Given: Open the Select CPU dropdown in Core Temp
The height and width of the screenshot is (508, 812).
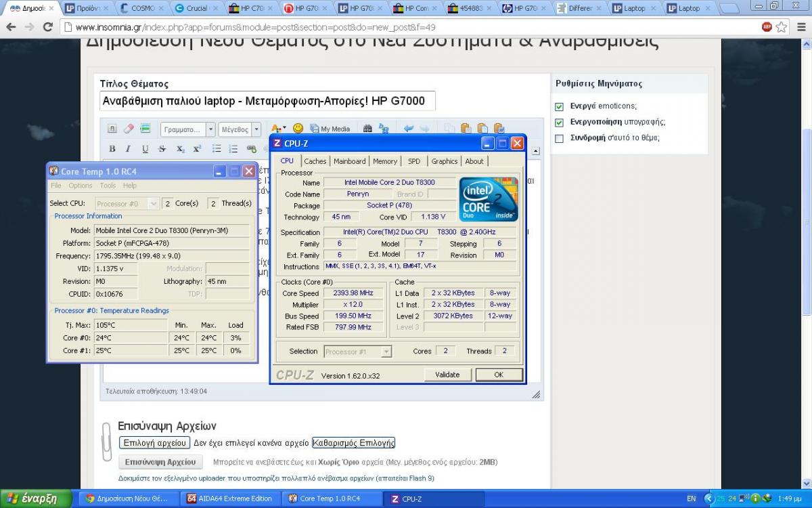Looking at the screenshot, I should pos(126,203).
